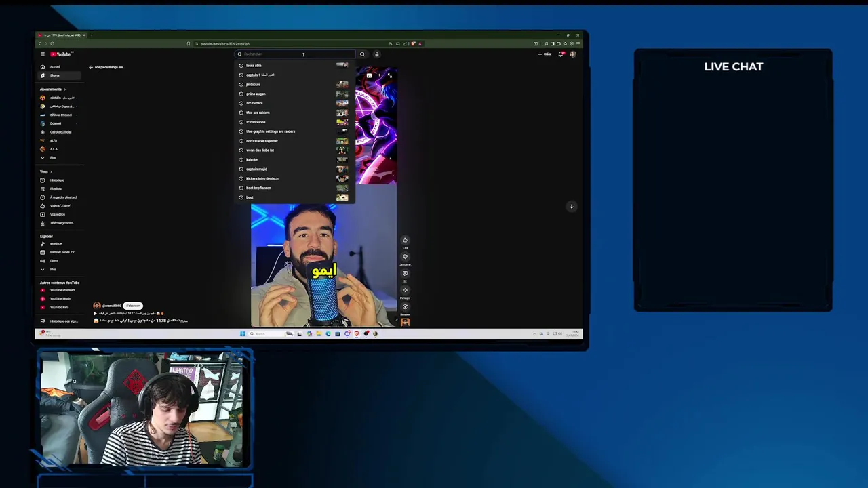Start voice search with microphone icon
Viewport: 868px width, 488px height.
(377, 54)
